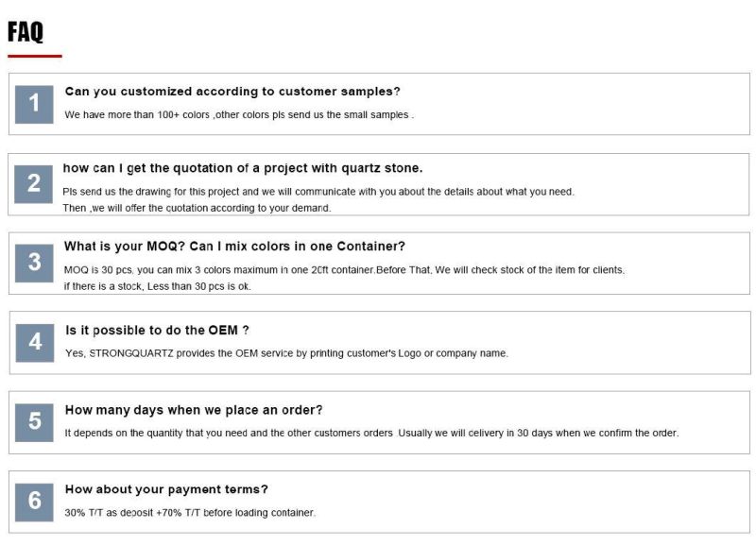Viewport: 756px width, 546px height.
Task: Open 'How many days when we place an order' question
Action: pos(194,410)
